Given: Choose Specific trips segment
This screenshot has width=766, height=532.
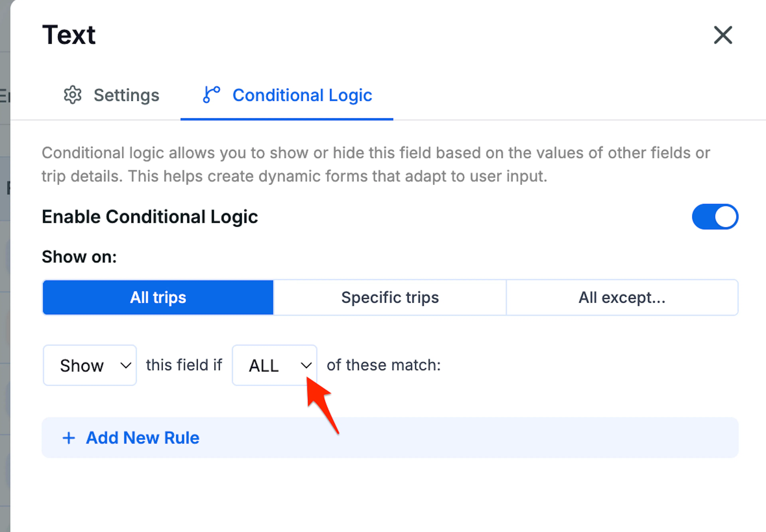Looking at the screenshot, I should click(x=390, y=297).
